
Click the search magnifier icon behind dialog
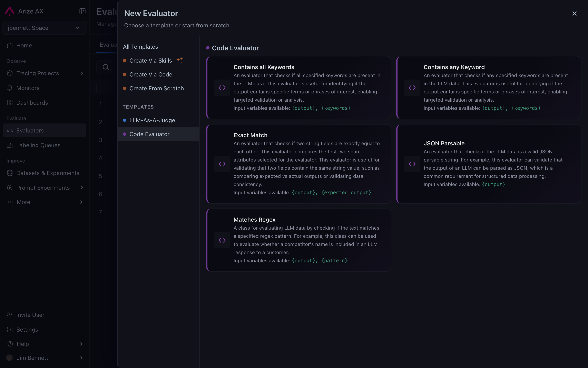(x=106, y=67)
